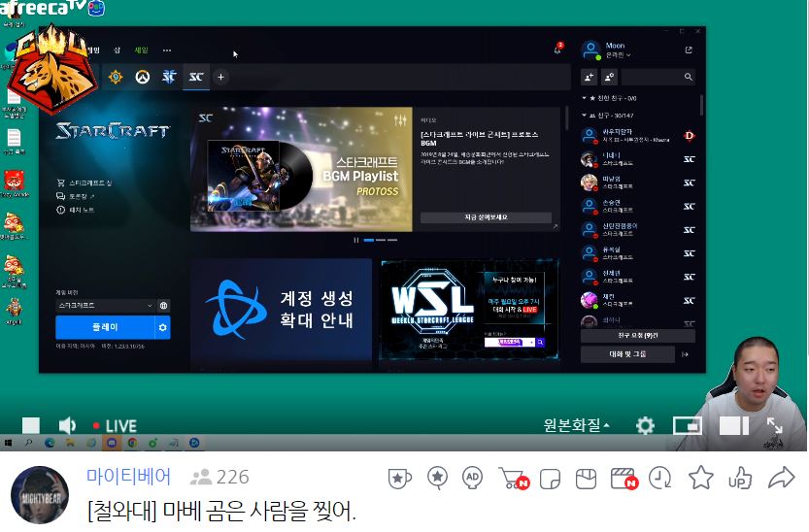Image resolution: width=809 pixels, height=532 pixels.
Task: Open the shopping cart icon
Action: coord(513,479)
